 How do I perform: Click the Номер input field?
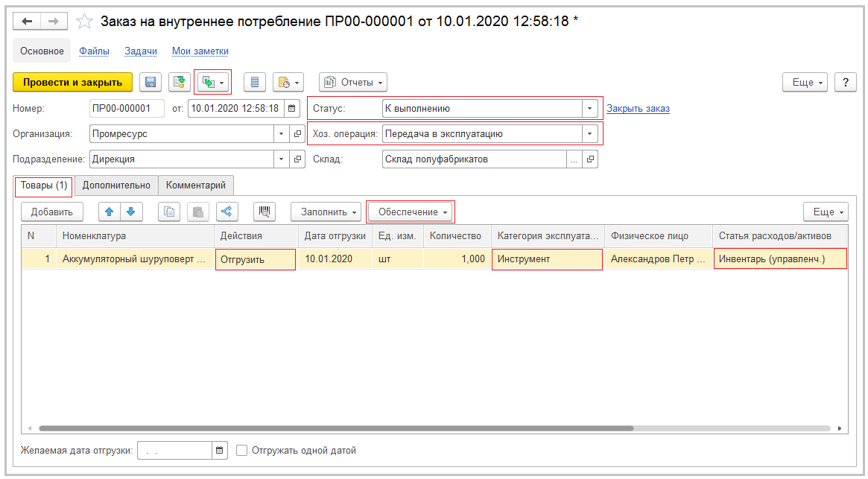[x=127, y=109]
